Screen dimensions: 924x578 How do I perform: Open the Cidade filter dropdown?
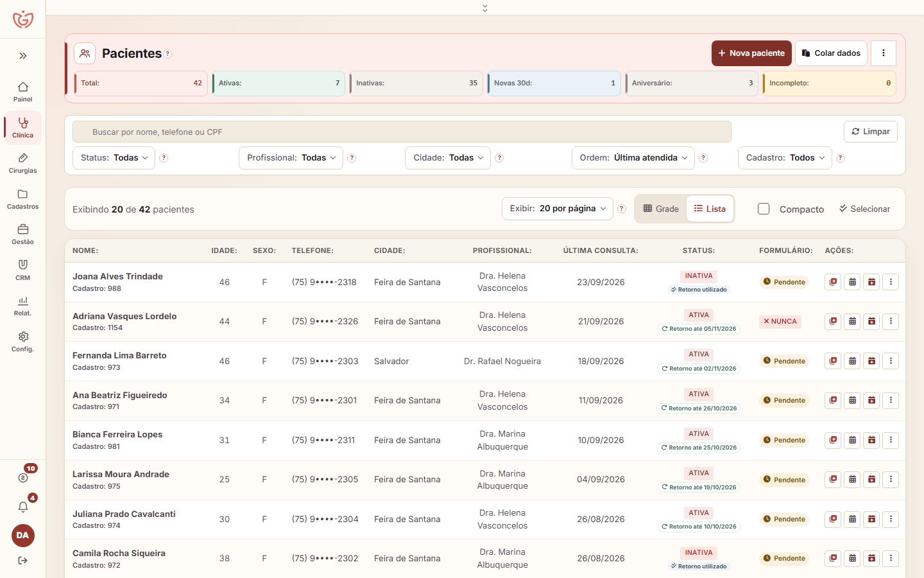coord(448,158)
